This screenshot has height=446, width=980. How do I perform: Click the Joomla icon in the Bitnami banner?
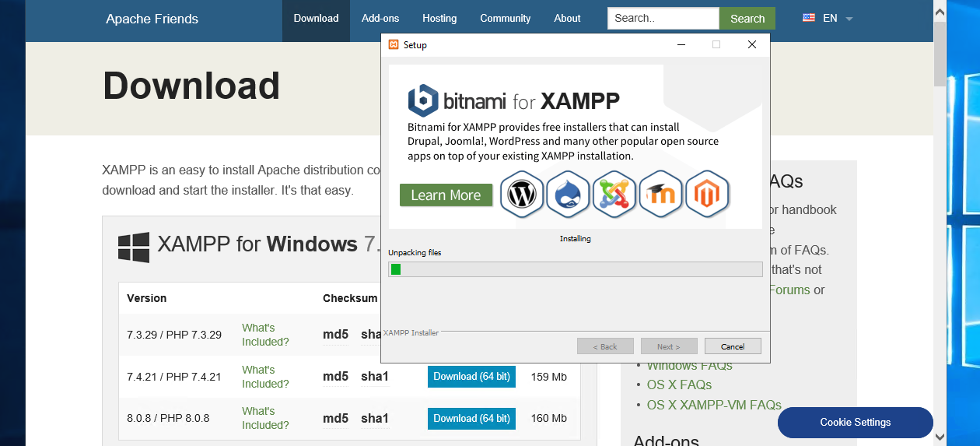614,194
